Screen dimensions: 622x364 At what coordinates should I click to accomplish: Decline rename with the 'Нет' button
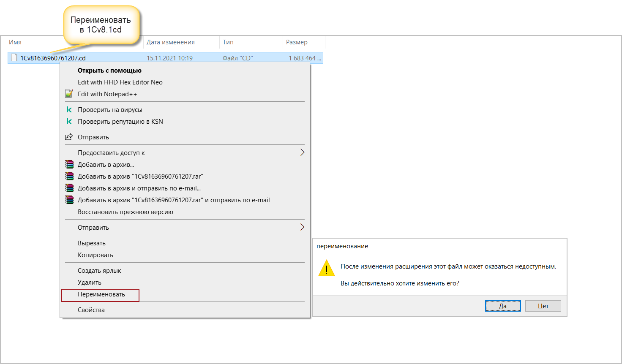(543, 306)
